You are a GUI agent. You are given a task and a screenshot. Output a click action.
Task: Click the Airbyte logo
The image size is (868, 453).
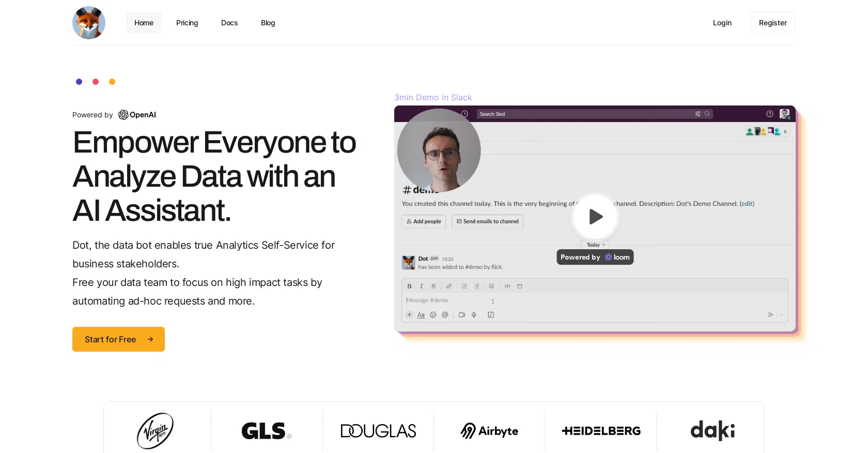489,431
